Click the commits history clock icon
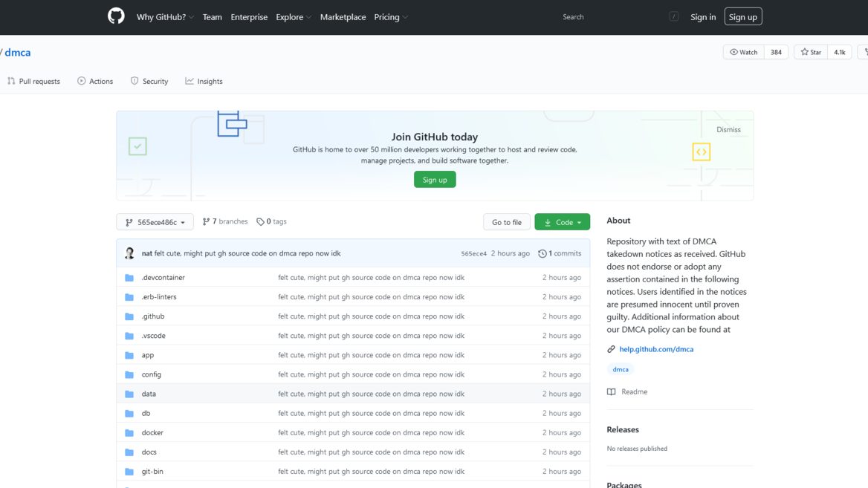Screen dimensions: 868x488 coord(542,253)
